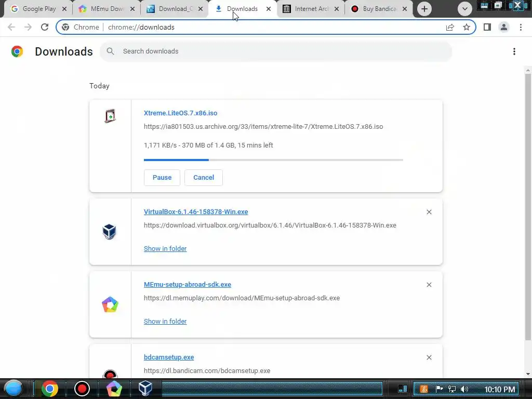Select the Internet Archive tab
The height and width of the screenshot is (399, 532).
coord(311,9)
